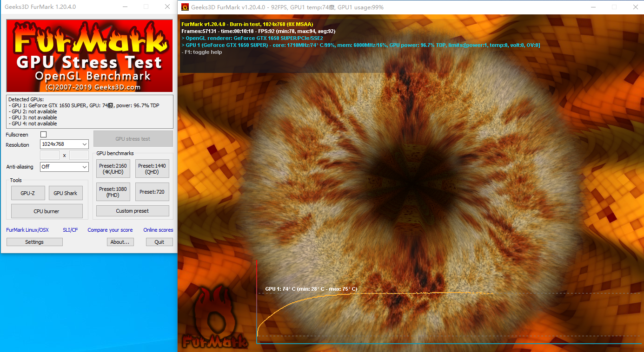Open the Settings button
644x352 pixels.
34,242
